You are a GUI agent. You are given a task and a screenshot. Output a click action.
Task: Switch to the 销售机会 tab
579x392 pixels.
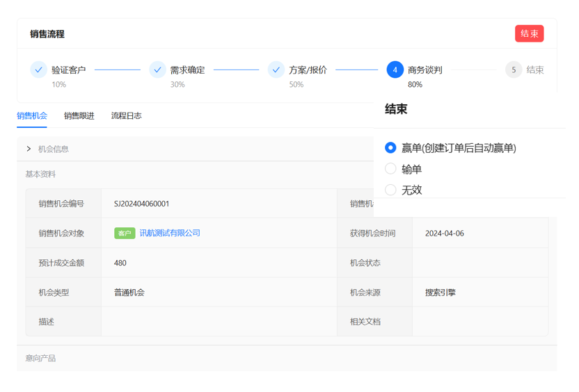click(x=32, y=116)
